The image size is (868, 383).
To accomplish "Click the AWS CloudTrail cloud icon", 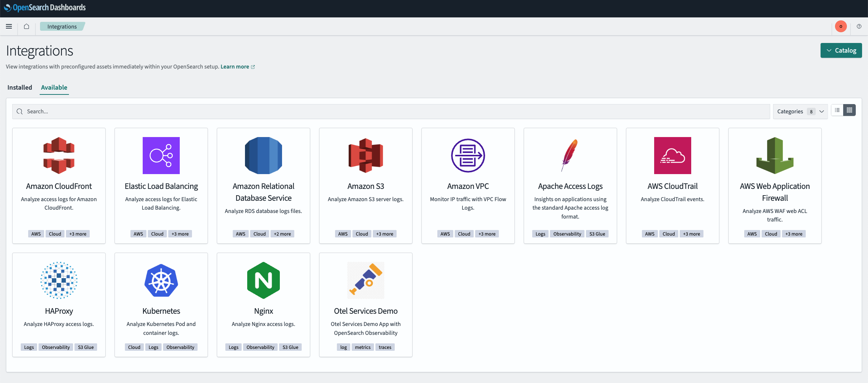I will coord(672,156).
